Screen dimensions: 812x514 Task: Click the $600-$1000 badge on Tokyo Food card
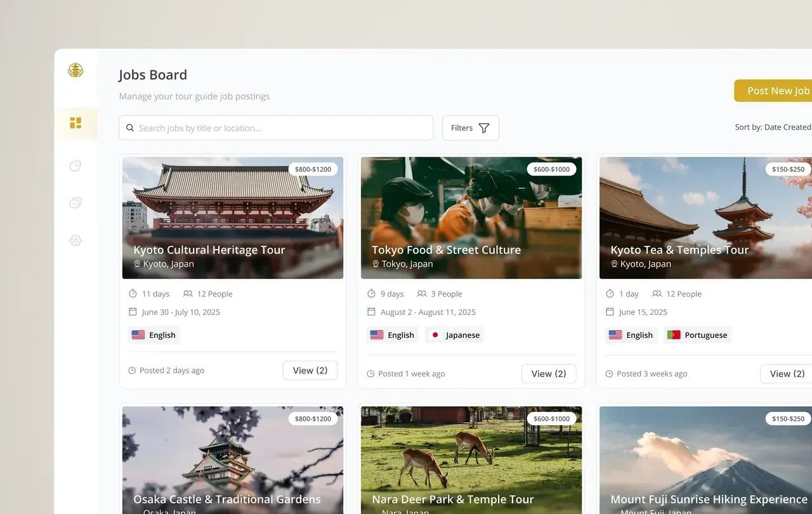point(552,169)
